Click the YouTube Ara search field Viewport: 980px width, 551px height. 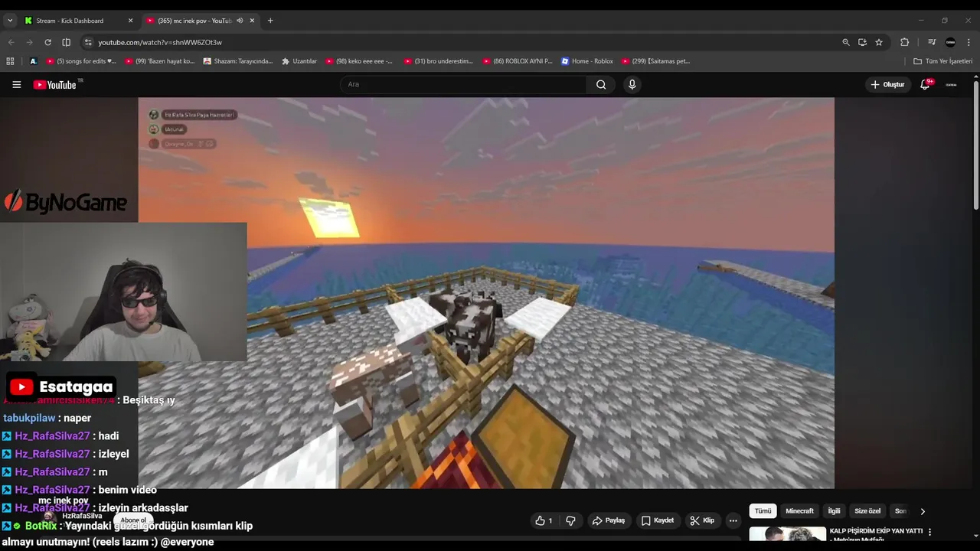pos(463,84)
